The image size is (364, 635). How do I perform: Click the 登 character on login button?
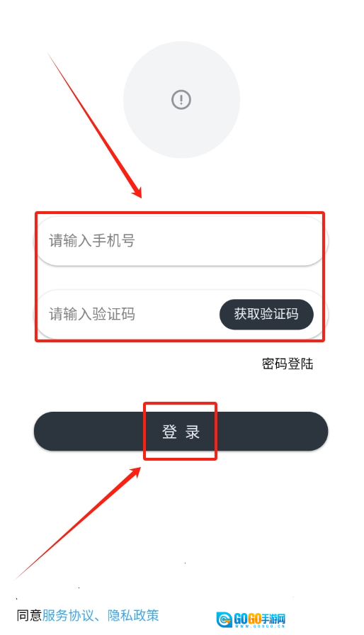(x=169, y=432)
